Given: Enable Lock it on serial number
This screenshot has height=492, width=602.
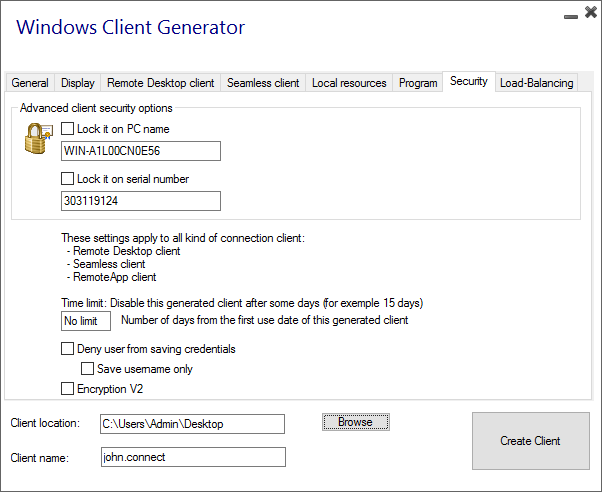Looking at the screenshot, I should tap(68, 179).
